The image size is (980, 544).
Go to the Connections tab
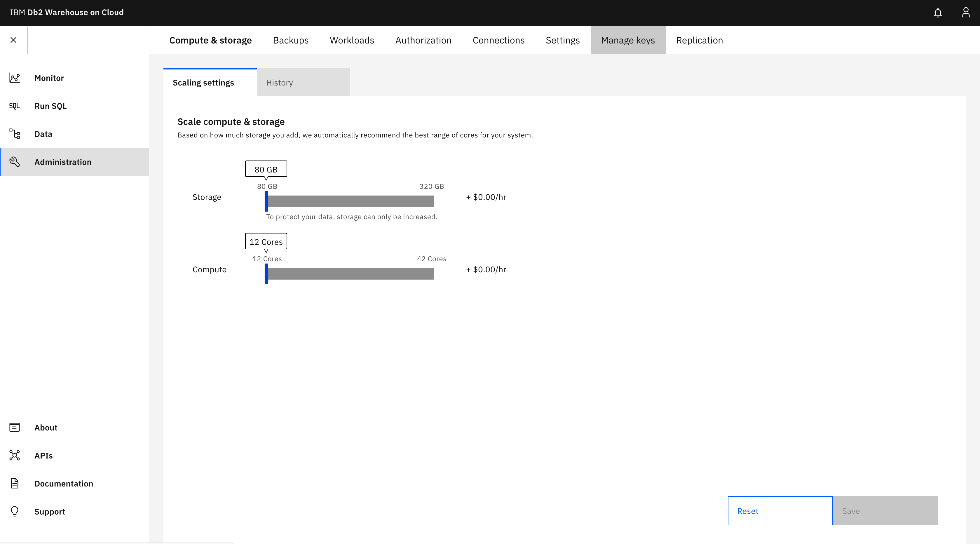click(498, 40)
